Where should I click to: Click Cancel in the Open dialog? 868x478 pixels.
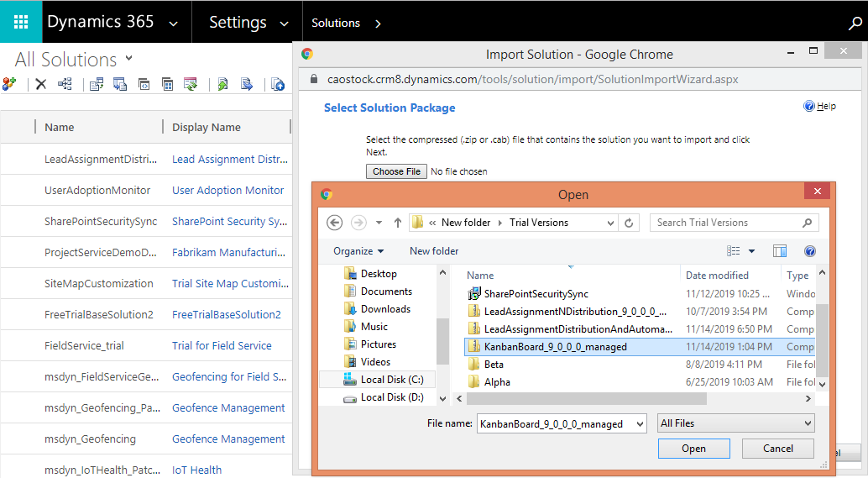tap(778, 449)
